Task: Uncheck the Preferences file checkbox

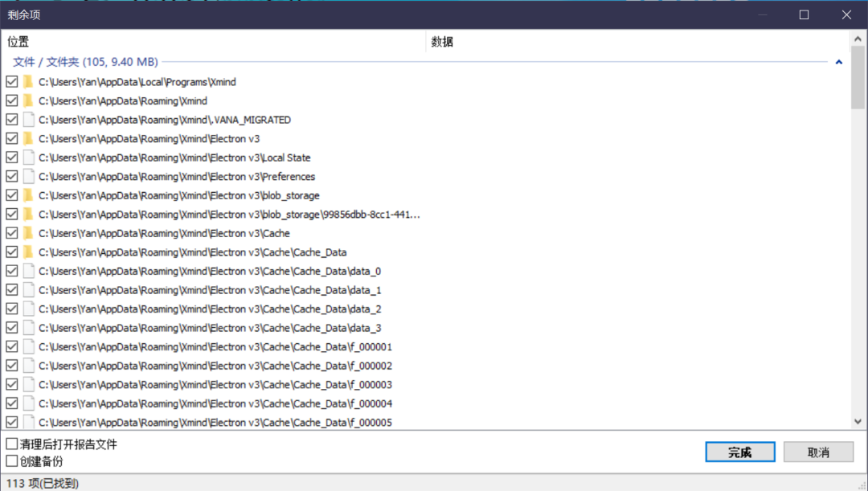Action: pos(11,177)
